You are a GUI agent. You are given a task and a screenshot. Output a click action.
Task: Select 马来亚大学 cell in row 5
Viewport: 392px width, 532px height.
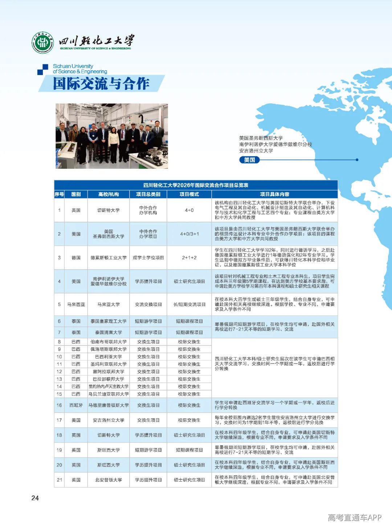pyautogui.click(x=109, y=304)
